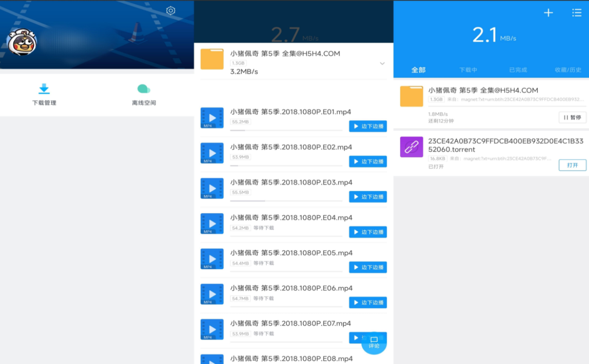Viewport: 589px width, 364px height.
Task: Play E02.mp4 with 边下边播 button
Action: [368, 162]
